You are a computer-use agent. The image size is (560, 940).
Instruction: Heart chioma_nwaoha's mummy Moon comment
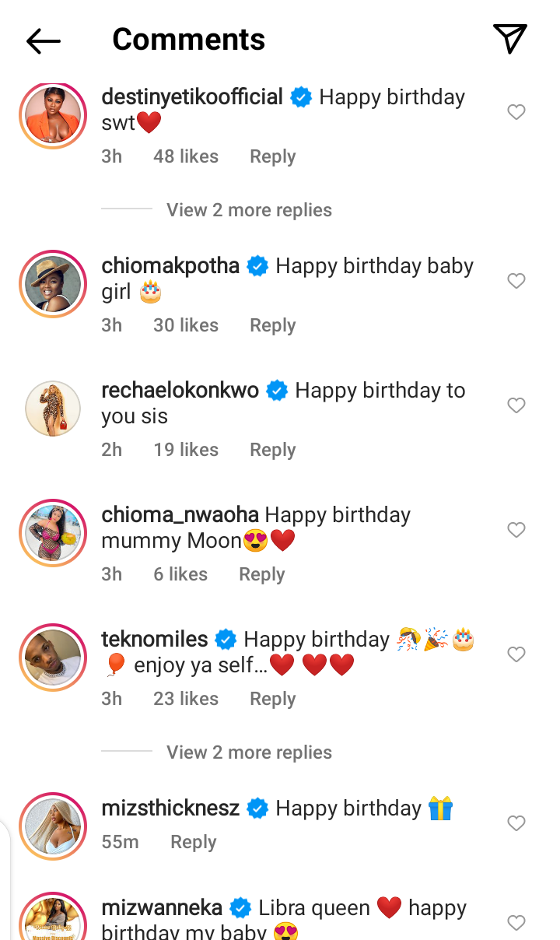pyautogui.click(x=516, y=530)
